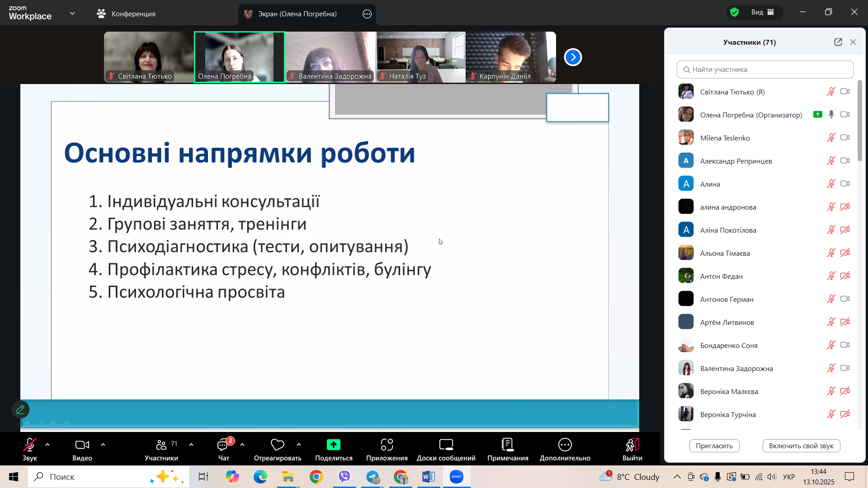This screenshot has height=488, width=868.
Task: Open the Zoom Workplace dropdown chevron
Action: [72, 14]
